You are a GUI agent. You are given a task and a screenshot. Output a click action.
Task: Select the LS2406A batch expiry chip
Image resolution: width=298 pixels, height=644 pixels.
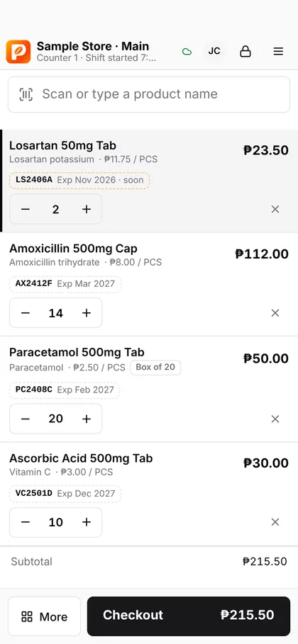79,180
